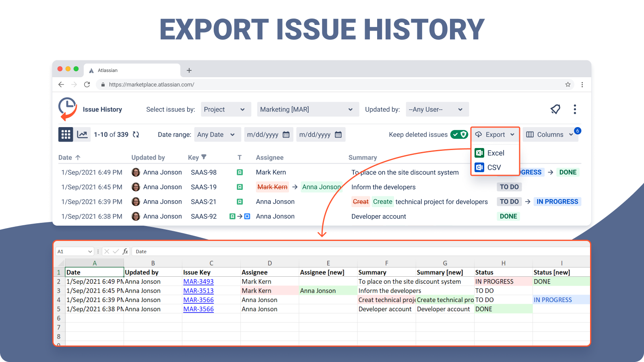The image size is (644, 362).
Task: Expand the Any Date range dropdown
Action: pyautogui.click(x=217, y=134)
